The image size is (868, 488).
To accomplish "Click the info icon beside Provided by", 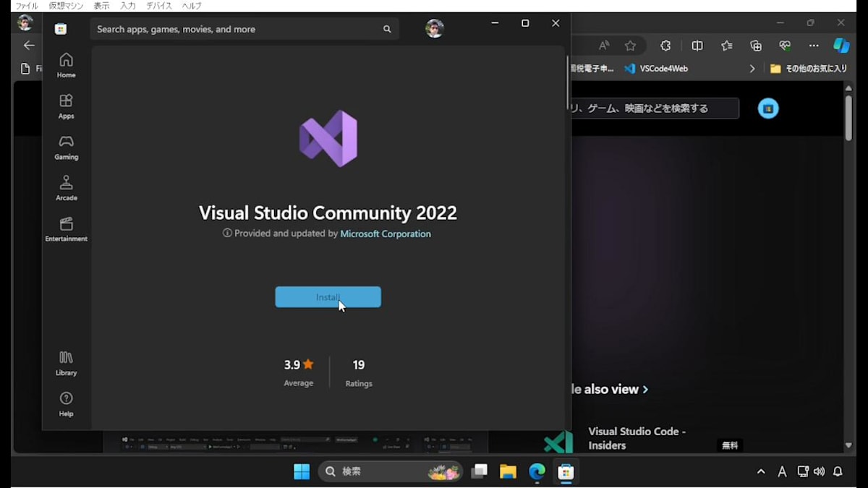I will click(227, 234).
